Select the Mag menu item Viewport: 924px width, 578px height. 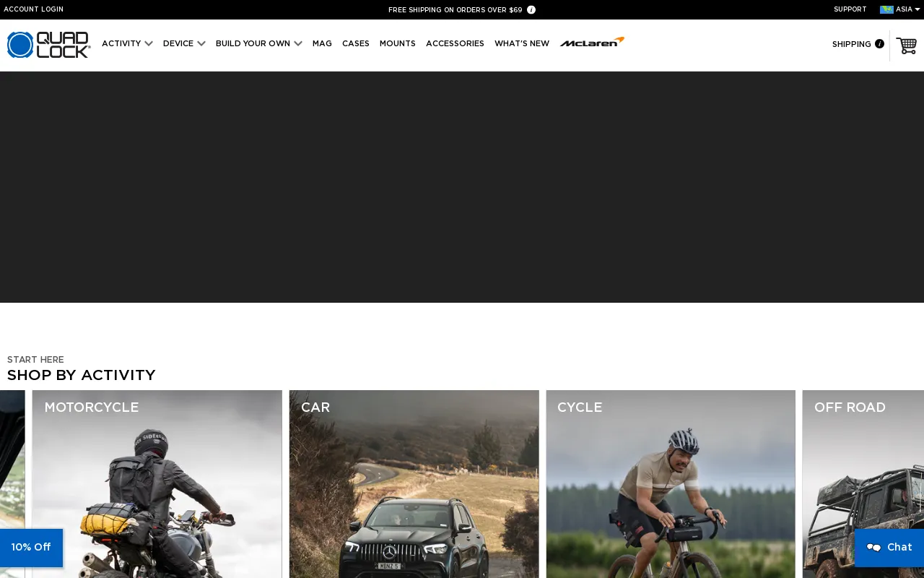(x=322, y=44)
